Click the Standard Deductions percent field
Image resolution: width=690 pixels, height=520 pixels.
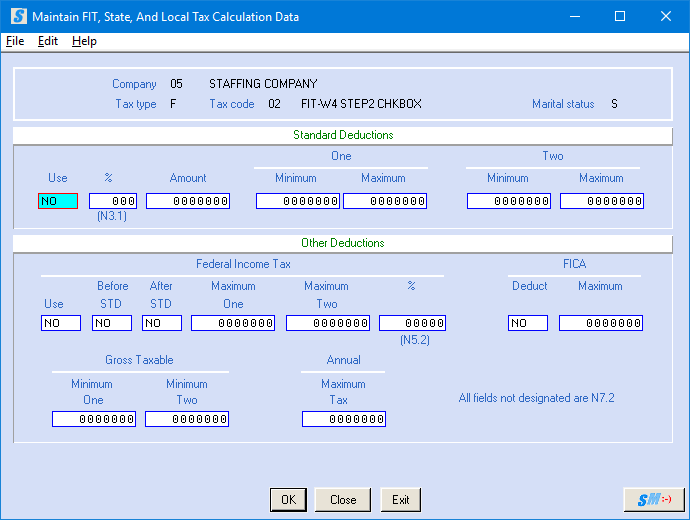coord(113,201)
